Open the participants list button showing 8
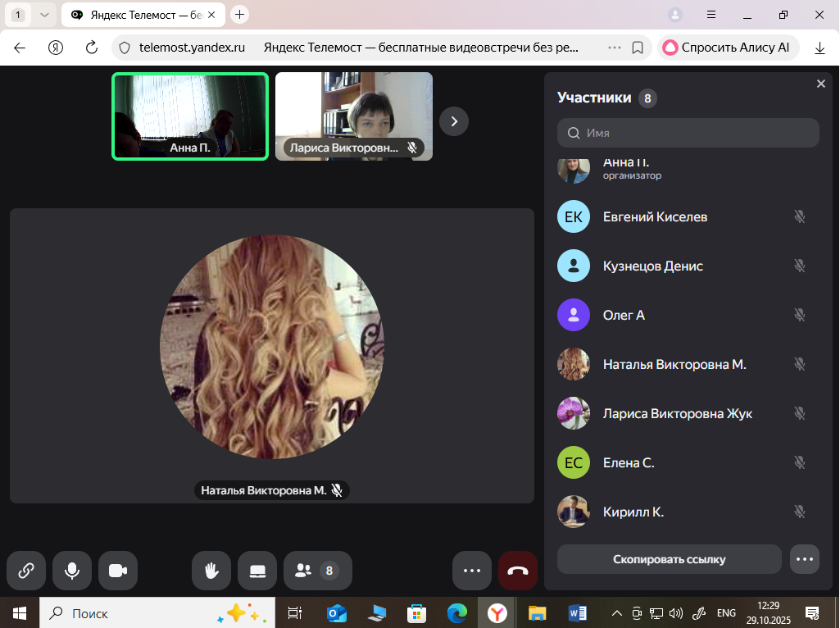 (x=317, y=571)
